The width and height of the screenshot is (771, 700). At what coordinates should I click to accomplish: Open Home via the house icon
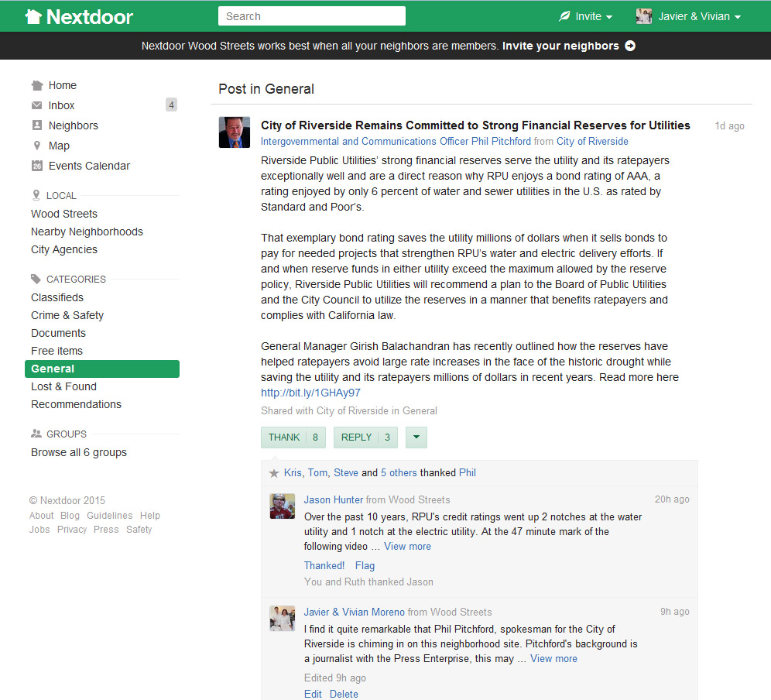(37, 85)
